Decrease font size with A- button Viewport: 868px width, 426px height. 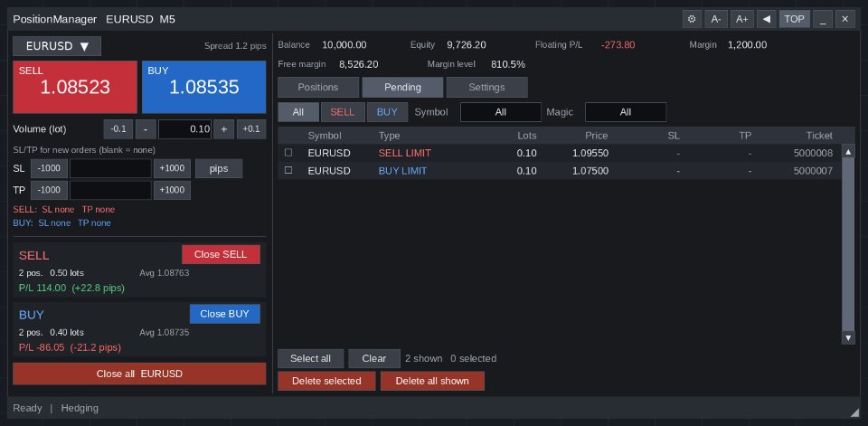tap(716, 19)
